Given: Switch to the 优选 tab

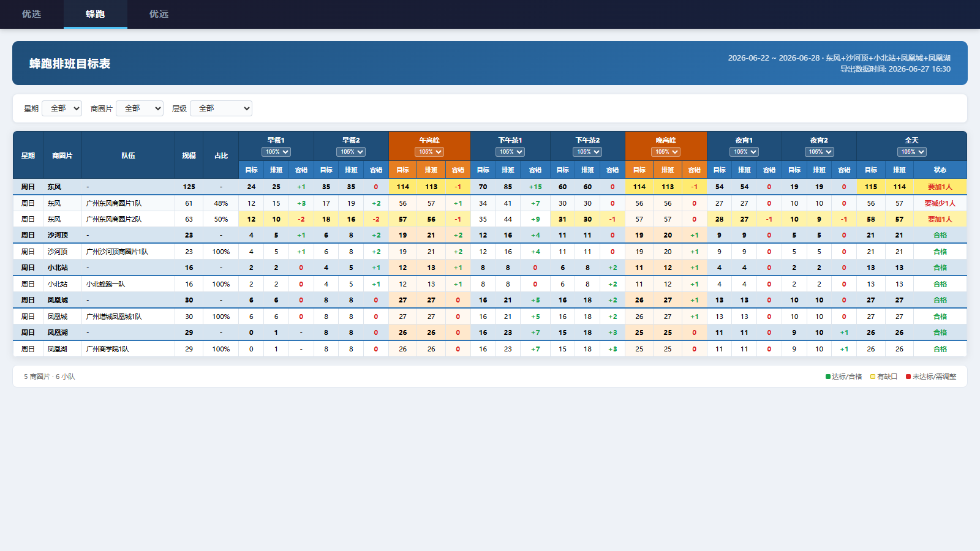Looking at the screenshot, I should coord(32,14).
